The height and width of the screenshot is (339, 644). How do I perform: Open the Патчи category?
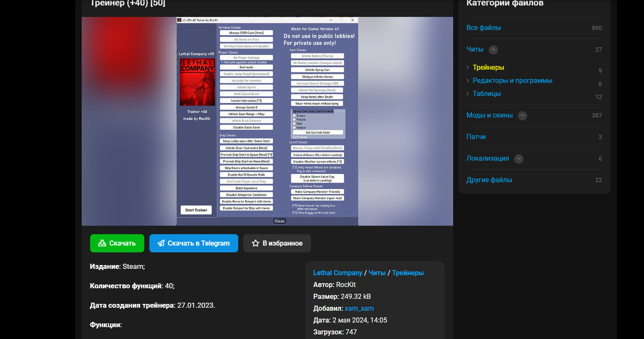476,137
